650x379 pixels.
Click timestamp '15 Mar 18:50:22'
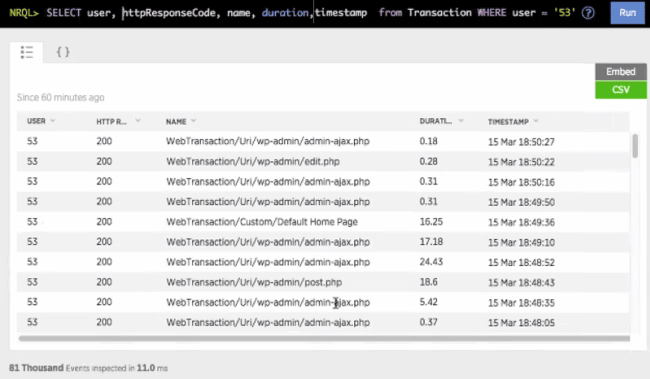pos(521,162)
